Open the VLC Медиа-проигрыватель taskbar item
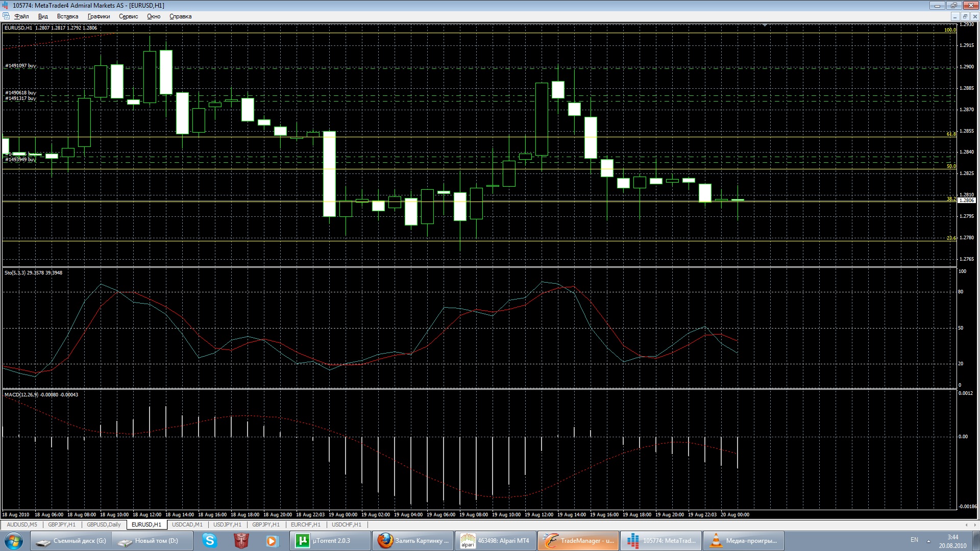This screenshot has width=980, height=551. (x=744, y=540)
